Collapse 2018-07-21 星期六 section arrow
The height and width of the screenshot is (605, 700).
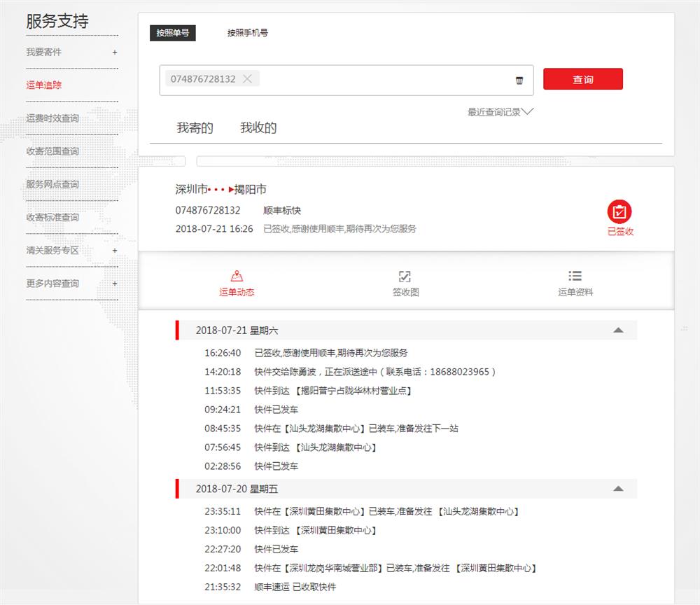618,331
